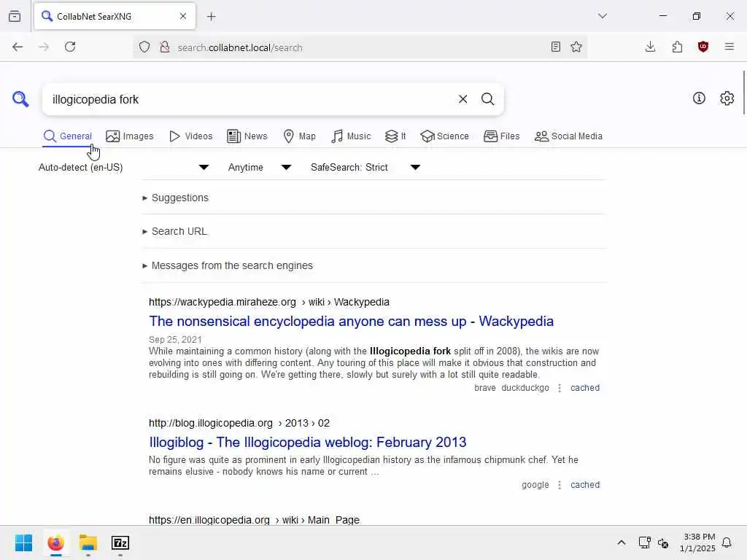747x560 pixels.
Task: Open cached link for Wackypedia result
Action: click(585, 388)
